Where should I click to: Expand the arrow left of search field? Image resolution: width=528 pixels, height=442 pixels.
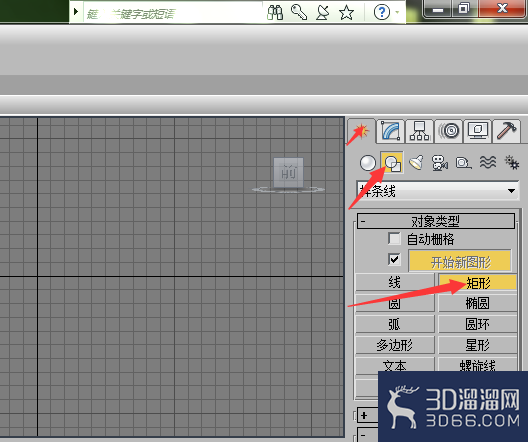[x=76, y=12]
